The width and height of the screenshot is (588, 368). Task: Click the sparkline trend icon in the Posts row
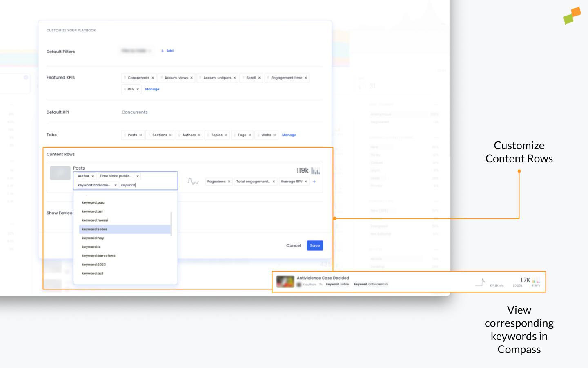tap(193, 182)
